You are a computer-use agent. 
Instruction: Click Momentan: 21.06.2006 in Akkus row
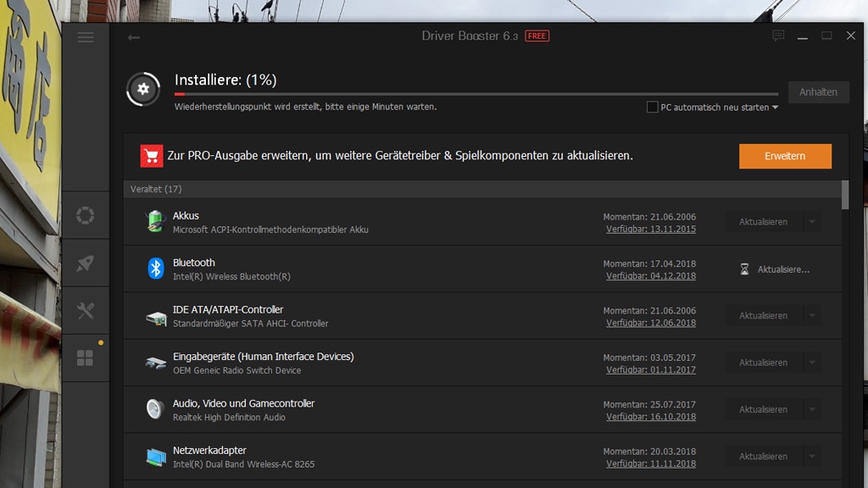(649, 217)
